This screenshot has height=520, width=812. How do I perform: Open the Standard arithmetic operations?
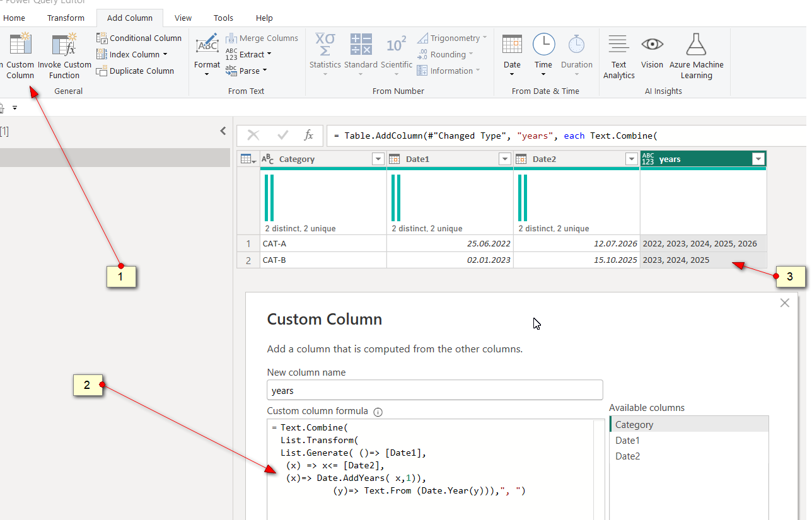click(x=361, y=55)
